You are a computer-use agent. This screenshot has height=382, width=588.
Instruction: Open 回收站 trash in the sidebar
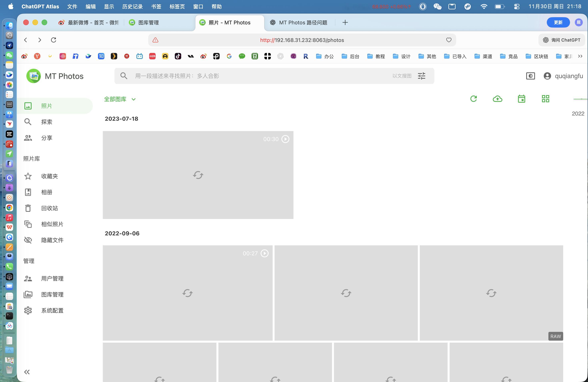coord(49,208)
